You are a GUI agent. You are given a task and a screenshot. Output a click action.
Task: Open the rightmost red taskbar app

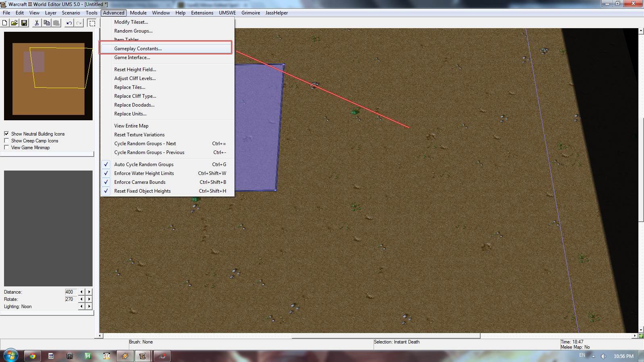(x=162, y=356)
